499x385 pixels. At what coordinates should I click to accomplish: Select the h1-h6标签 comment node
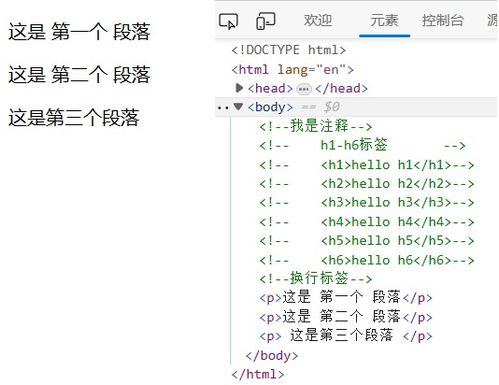tap(362, 145)
